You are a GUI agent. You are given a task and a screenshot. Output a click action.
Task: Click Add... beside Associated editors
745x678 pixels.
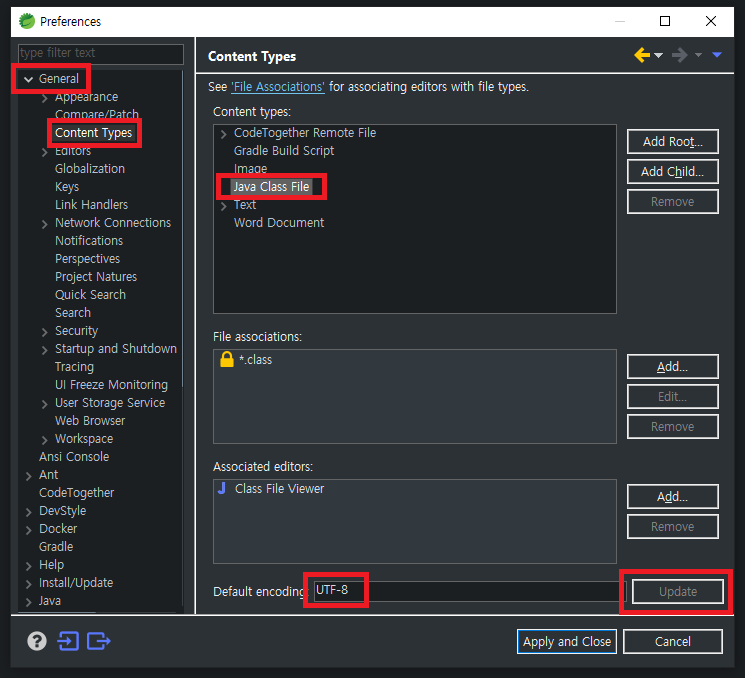click(x=672, y=497)
